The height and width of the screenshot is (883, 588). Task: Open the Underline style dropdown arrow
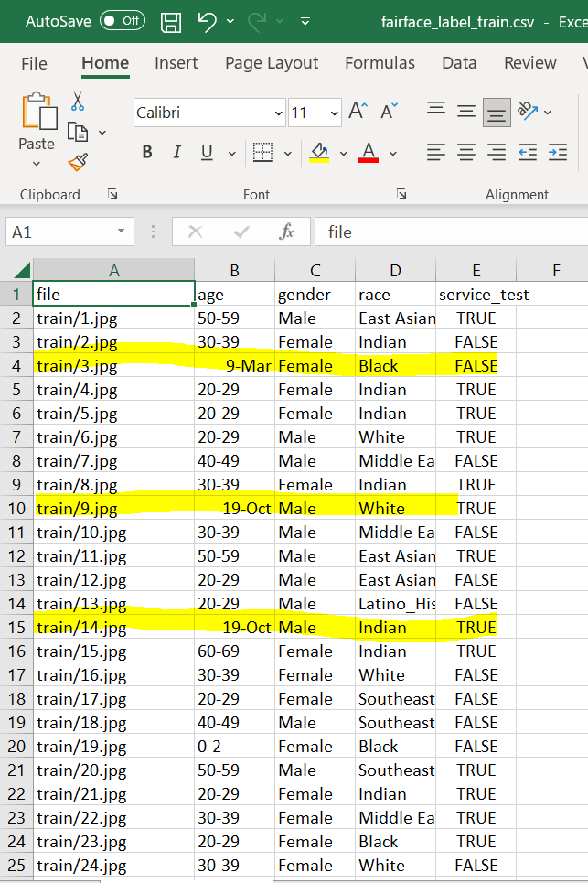232,153
